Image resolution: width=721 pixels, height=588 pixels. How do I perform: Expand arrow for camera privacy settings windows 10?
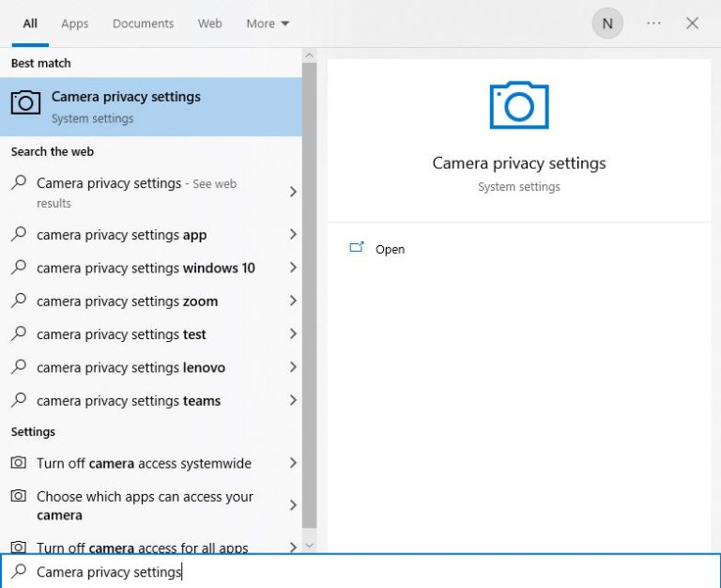293,268
